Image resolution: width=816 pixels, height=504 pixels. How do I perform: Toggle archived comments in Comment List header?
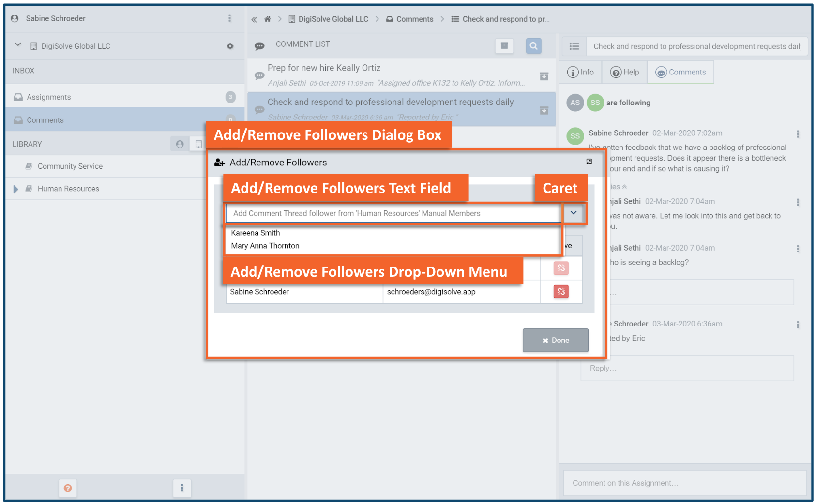point(504,45)
